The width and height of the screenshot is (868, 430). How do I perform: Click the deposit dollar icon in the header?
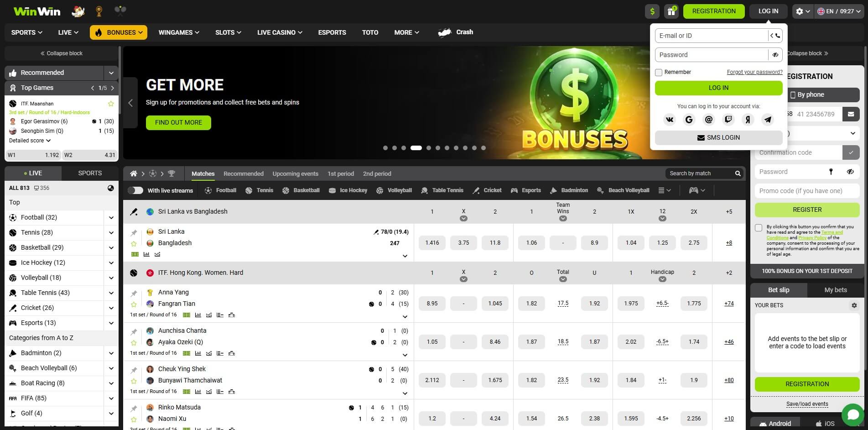[652, 10]
